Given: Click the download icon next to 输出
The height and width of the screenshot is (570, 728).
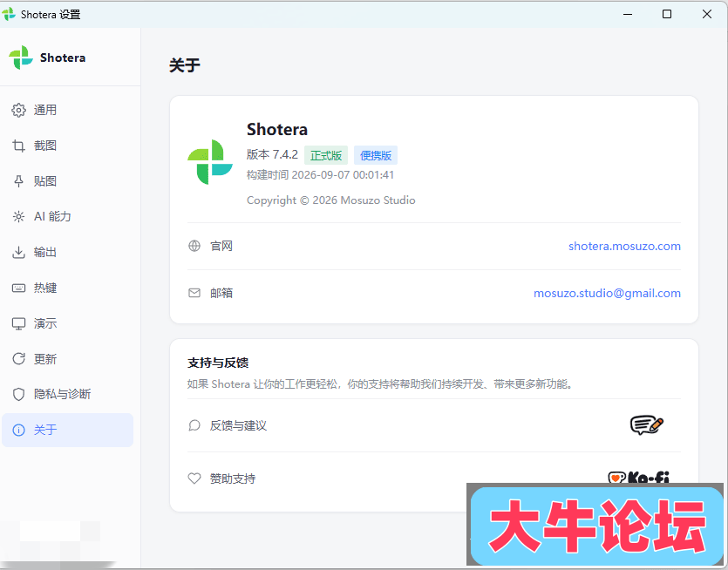Looking at the screenshot, I should pos(18,252).
